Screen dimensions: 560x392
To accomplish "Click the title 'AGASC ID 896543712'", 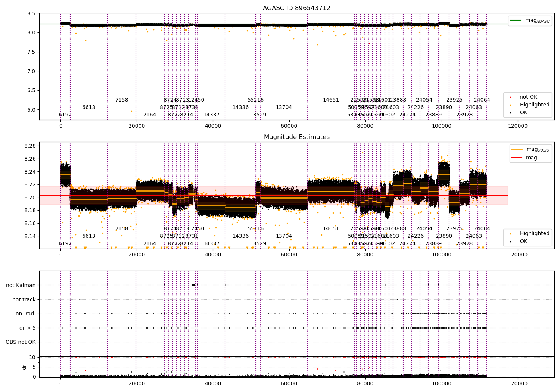I will click(x=296, y=8).
